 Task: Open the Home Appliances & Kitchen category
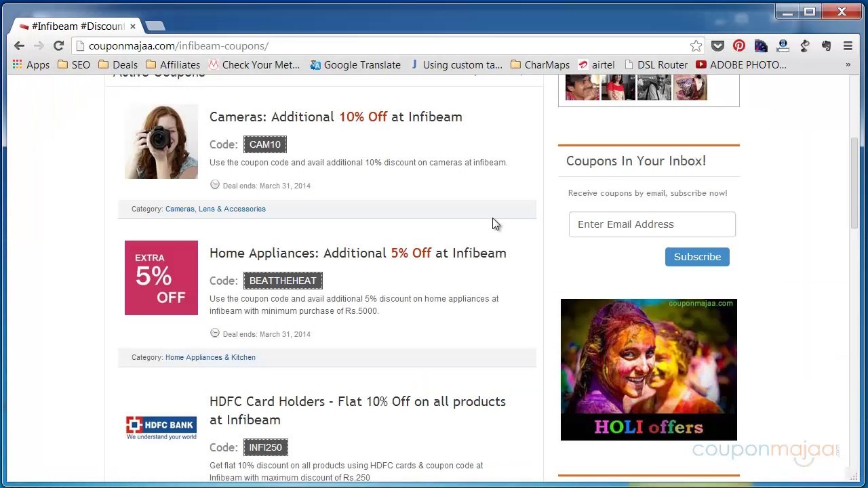(210, 357)
